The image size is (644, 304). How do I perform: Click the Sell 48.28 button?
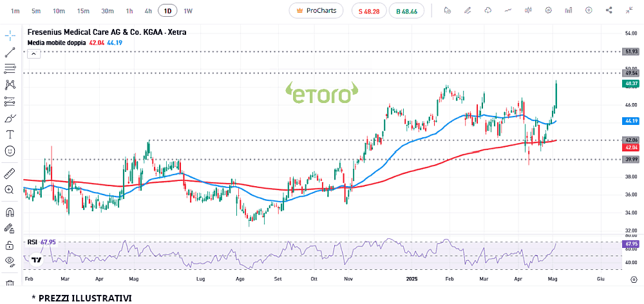(369, 11)
